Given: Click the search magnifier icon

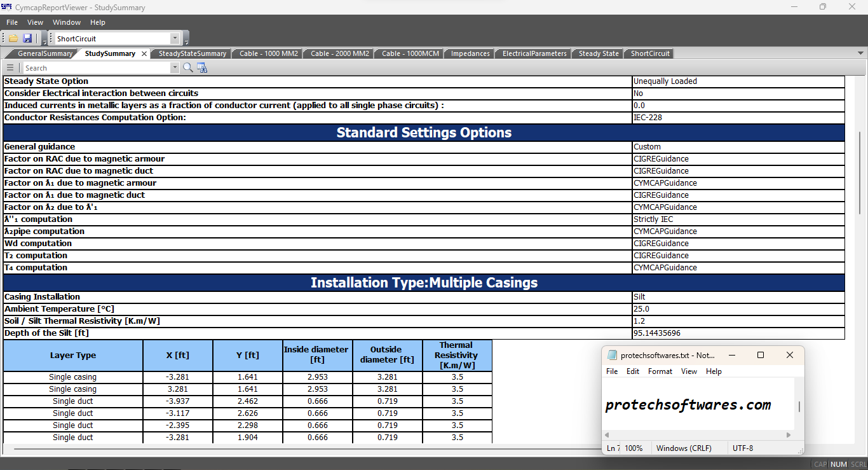Looking at the screenshot, I should click(187, 67).
